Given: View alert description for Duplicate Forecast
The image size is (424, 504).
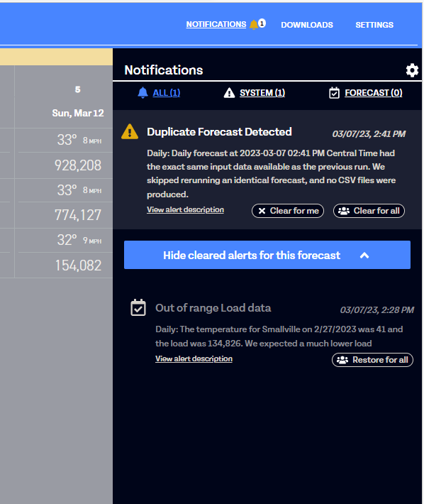Looking at the screenshot, I should (185, 209).
